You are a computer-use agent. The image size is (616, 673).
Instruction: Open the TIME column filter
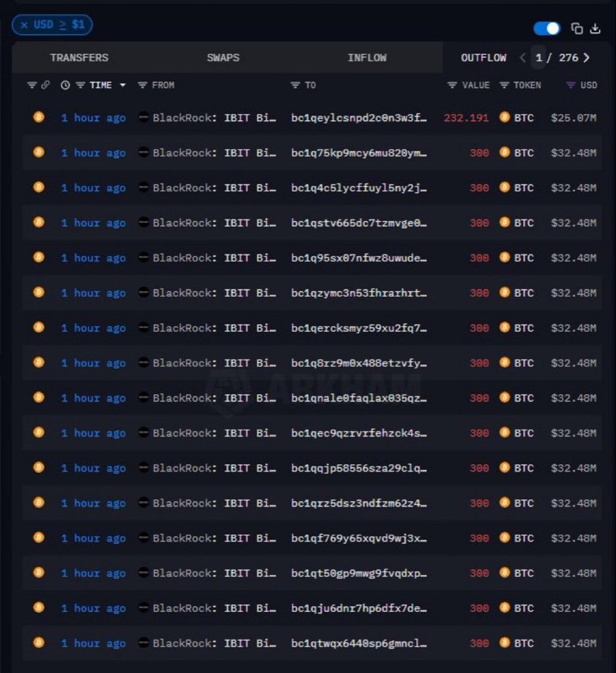80,85
